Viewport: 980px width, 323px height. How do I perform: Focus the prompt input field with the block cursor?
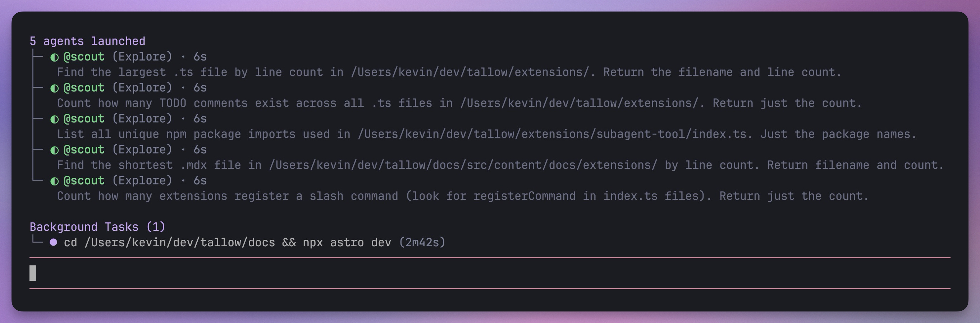click(490, 273)
